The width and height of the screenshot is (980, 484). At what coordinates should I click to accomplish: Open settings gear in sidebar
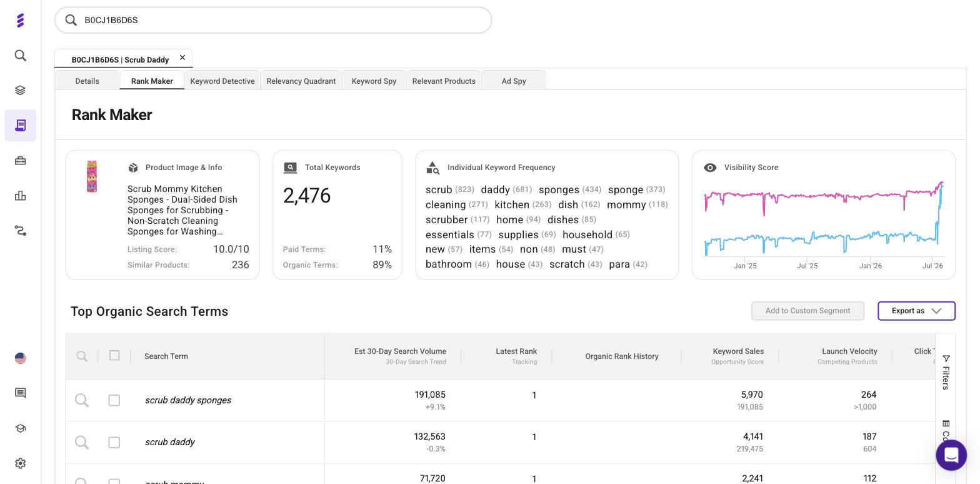20,463
